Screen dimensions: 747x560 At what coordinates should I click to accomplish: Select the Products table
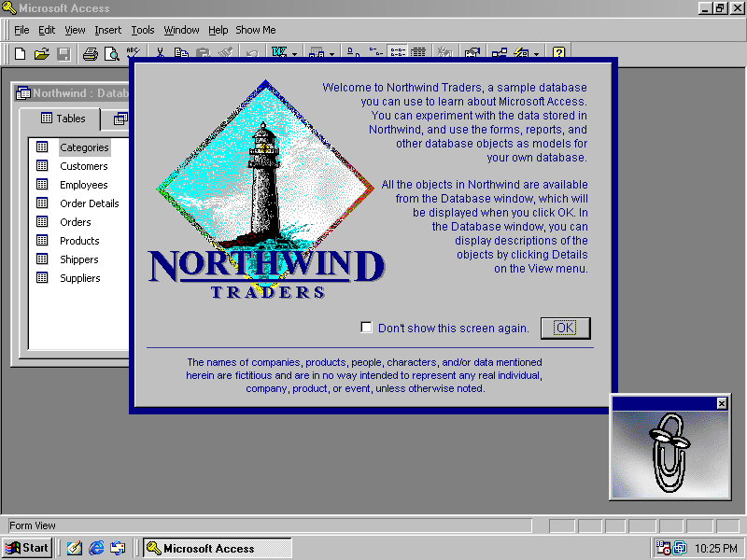[79, 241]
